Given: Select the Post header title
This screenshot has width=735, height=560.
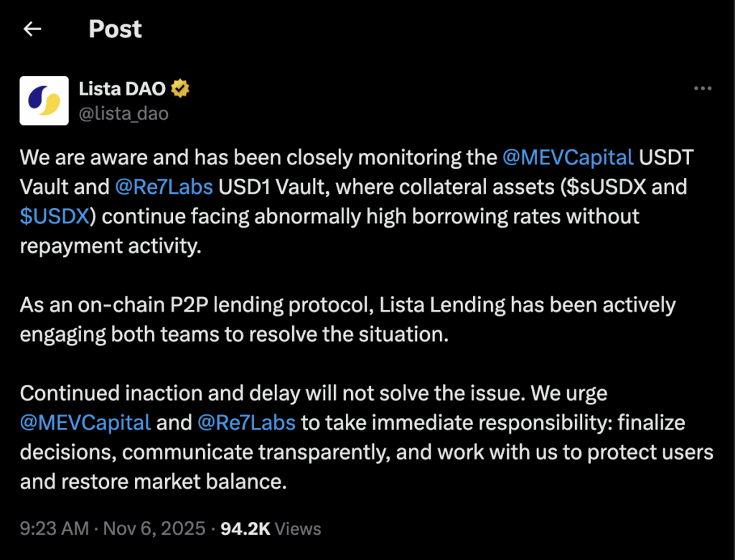Looking at the screenshot, I should (115, 29).
